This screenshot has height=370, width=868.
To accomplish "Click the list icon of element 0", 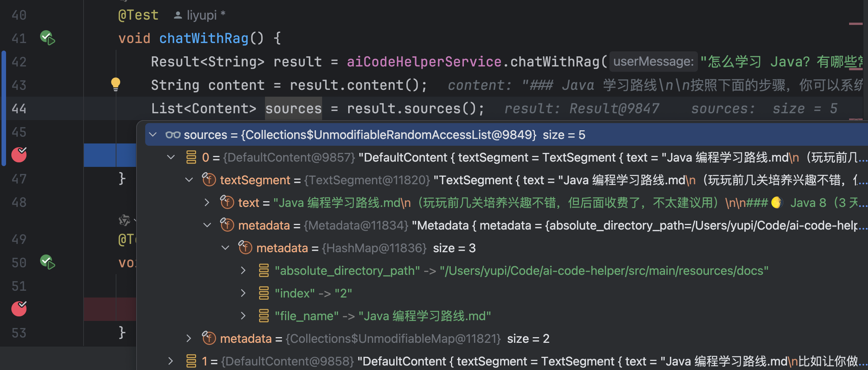I will click(x=191, y=157).
